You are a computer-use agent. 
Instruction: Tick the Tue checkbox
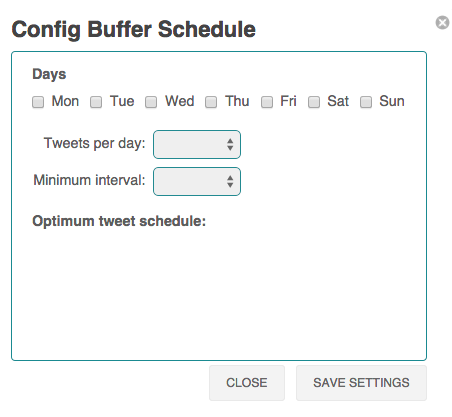pos(96,102)
